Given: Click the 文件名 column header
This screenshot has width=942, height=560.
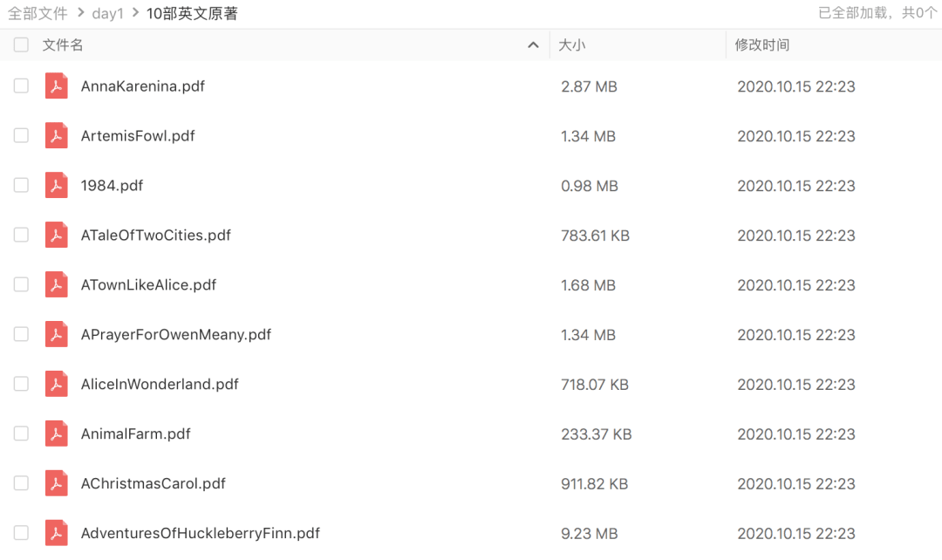Looking at the screenshot, I should (63, 45).
